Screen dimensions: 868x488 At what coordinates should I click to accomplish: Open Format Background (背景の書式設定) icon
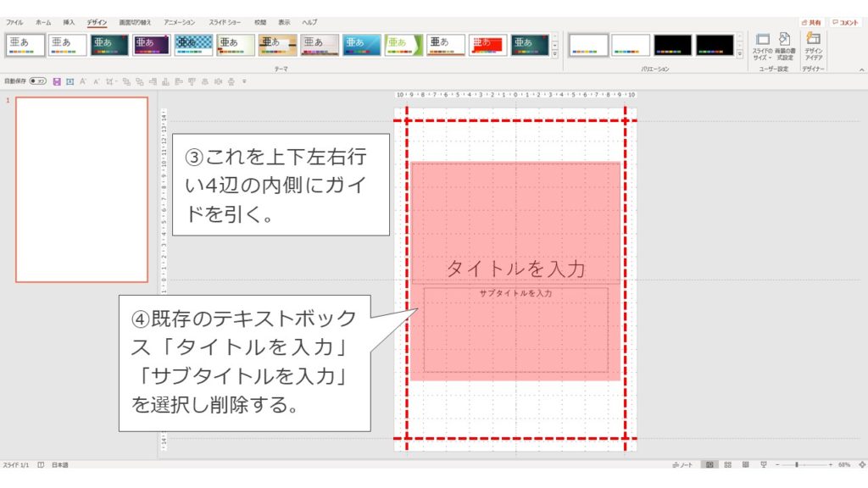click(784, 47)
